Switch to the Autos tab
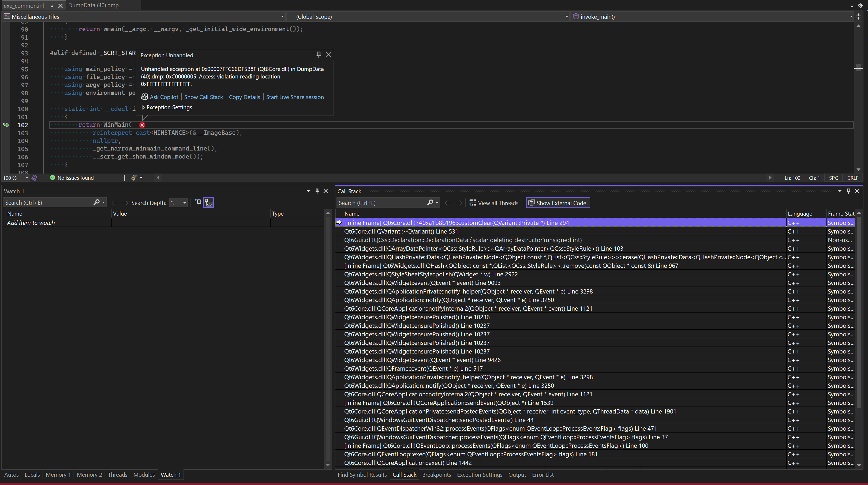The width and height of the screenshot is (868, 485). click(x=12, y=475)
